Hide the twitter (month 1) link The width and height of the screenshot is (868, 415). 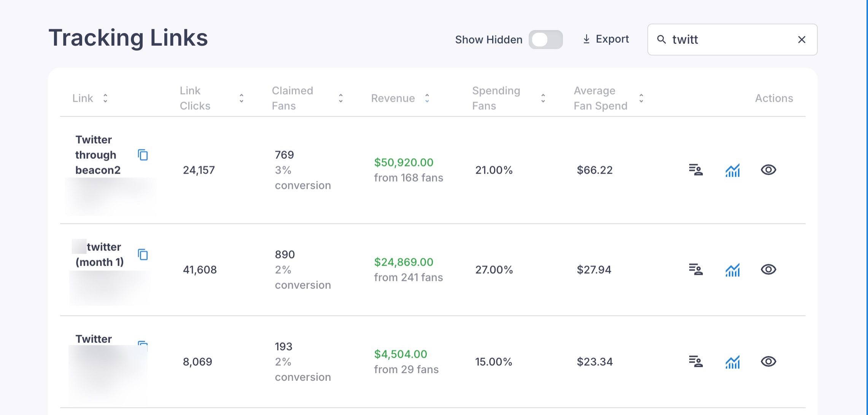(768, 270)
